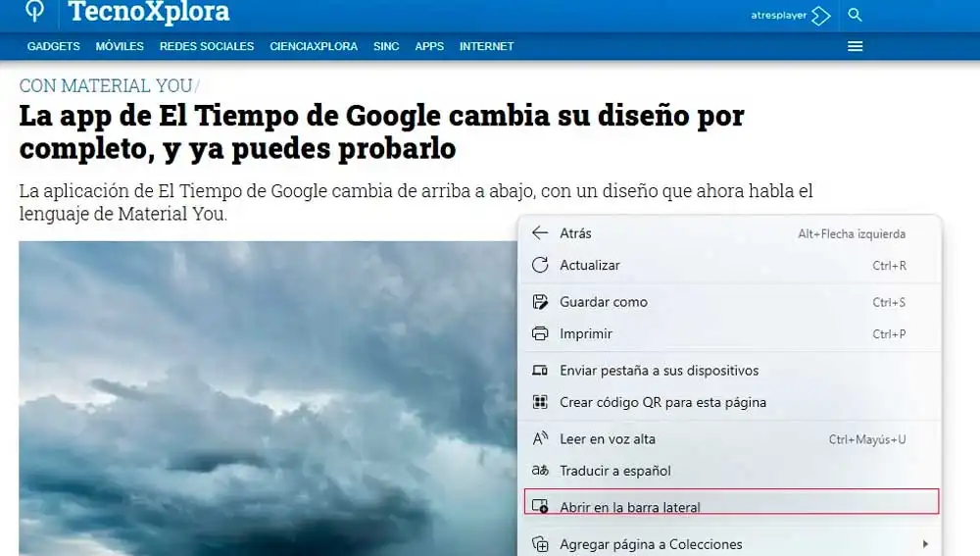Choose Abrir en la barra lateral
This screenshot has height=556, width=980.
click(x=731, y=502)
